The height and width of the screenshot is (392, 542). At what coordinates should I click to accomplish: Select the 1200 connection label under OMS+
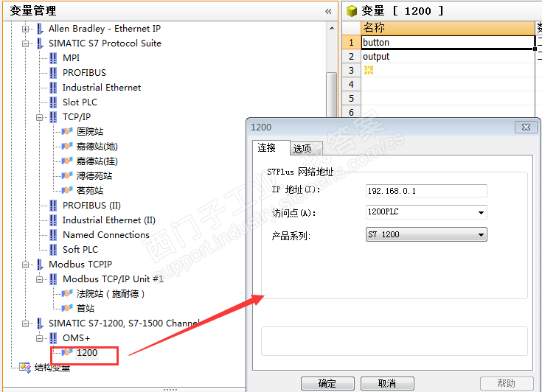tap(87, 353)
